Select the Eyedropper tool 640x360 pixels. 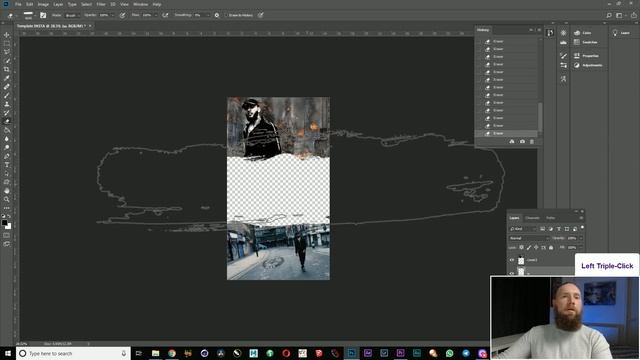coord(7,78)
